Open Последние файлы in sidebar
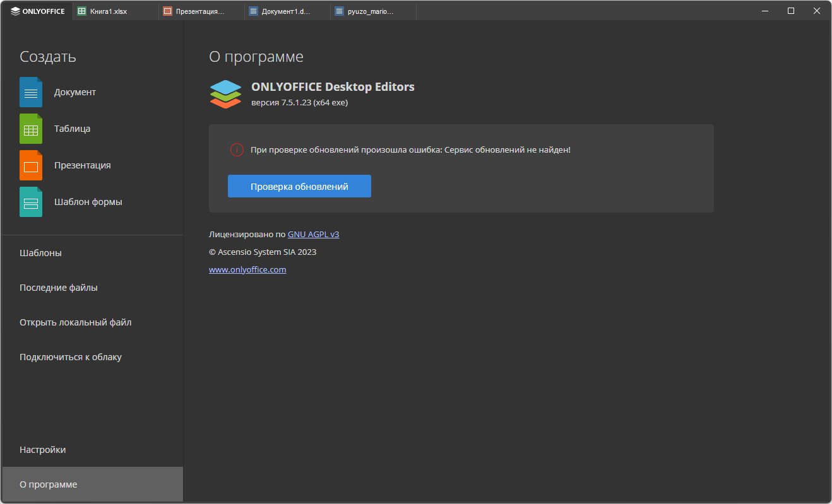Viewport: 832px width, 504px height. [x=93, y=288]
